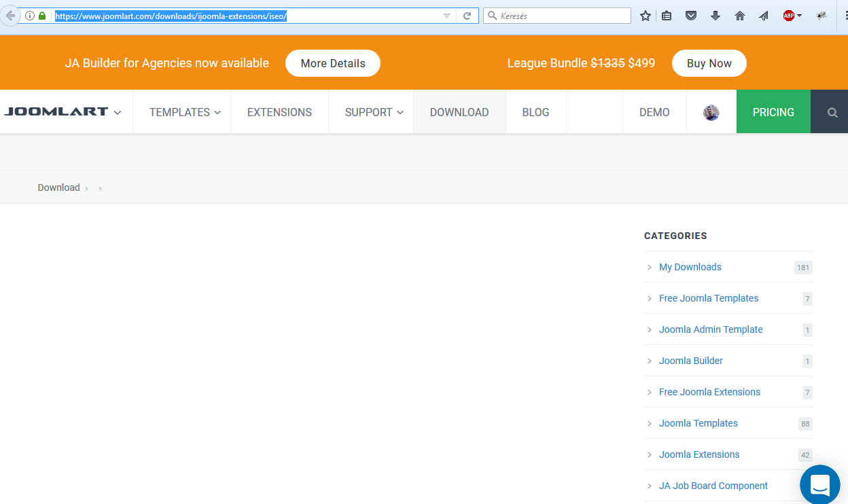Click the green secure padlock icon
848x504 pixels.
point(42,16)
